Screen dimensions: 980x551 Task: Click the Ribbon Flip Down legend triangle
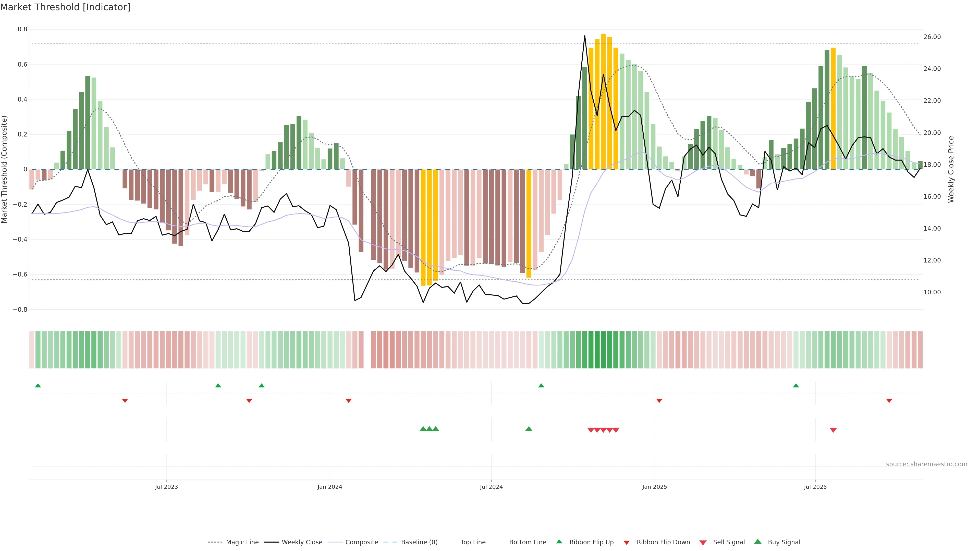pyautogui.click(x=627, y=543)
